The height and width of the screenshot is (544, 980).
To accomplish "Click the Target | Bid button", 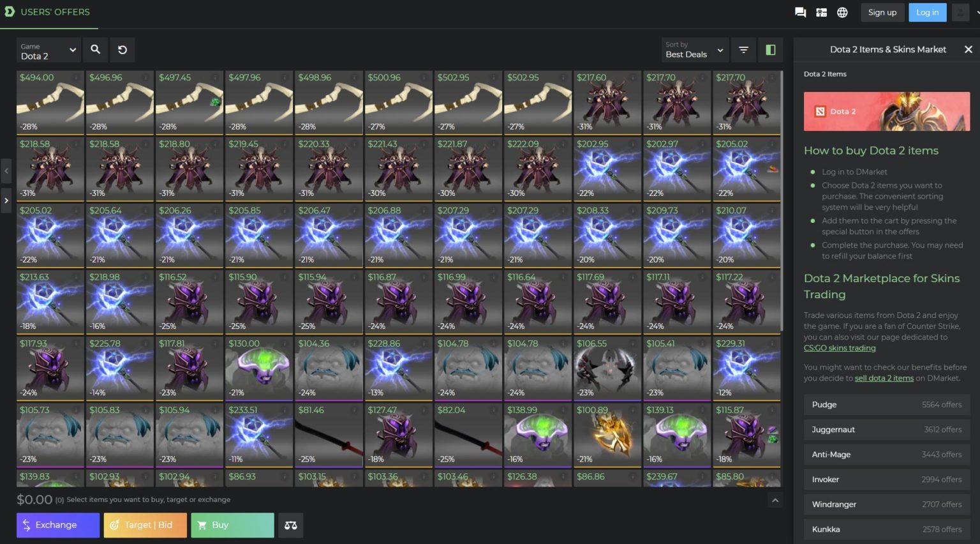I will [145, 525].
